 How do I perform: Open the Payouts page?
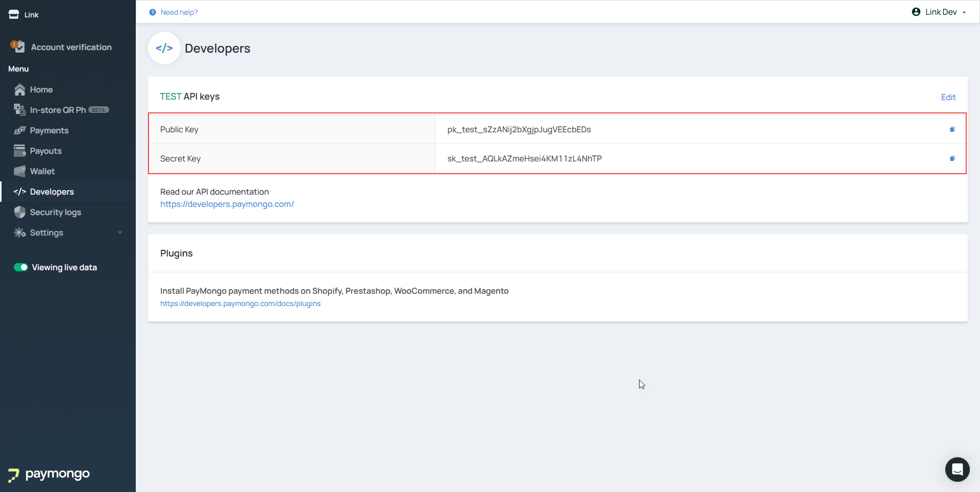point(45,151)
